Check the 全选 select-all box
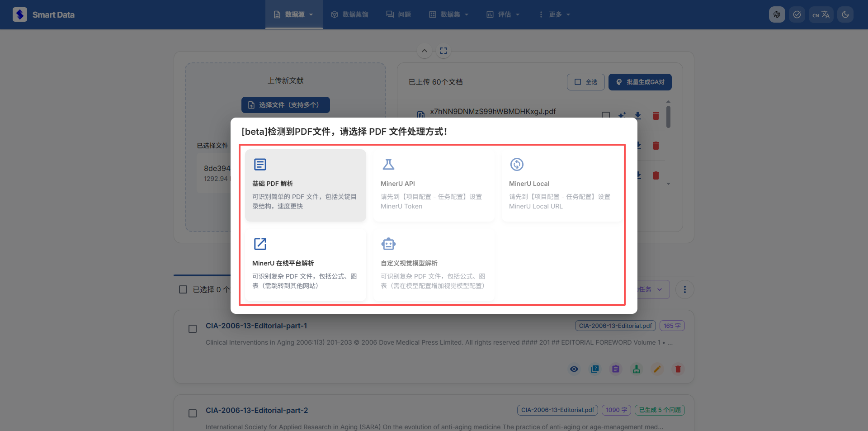Viewport: 868px width, 431px height. (x=585, y=82)
